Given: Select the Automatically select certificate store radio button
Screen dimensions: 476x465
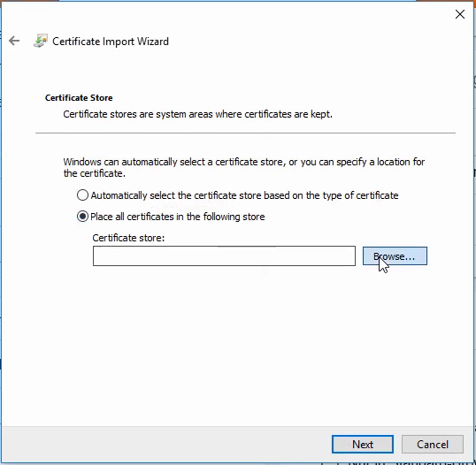Looking at the screenshot, I should coord(82,195).
